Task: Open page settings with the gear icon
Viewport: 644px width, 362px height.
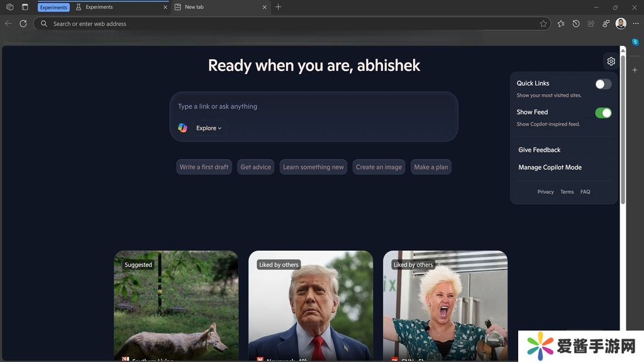Action: point(611,61)
